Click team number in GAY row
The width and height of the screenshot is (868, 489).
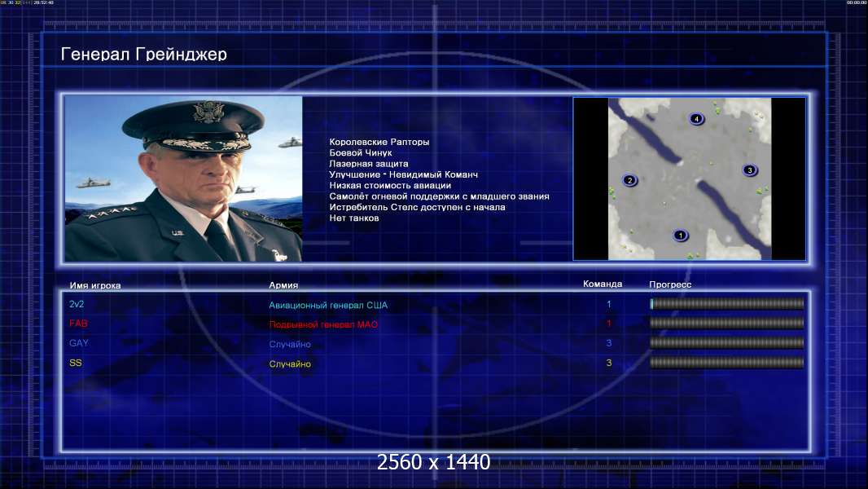[x=609, y=343]
